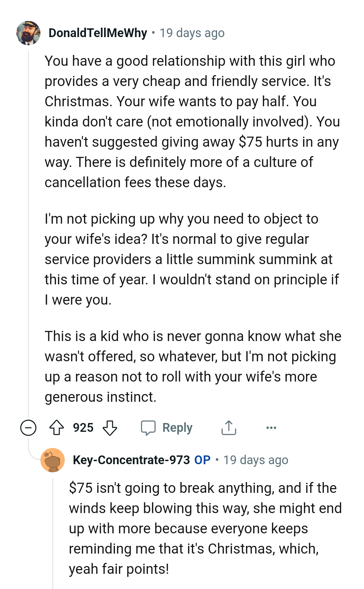Click the OP badge next to Key-Concentrate-973
The width and height of the screenshot is (364, 589).
point(203,459)
